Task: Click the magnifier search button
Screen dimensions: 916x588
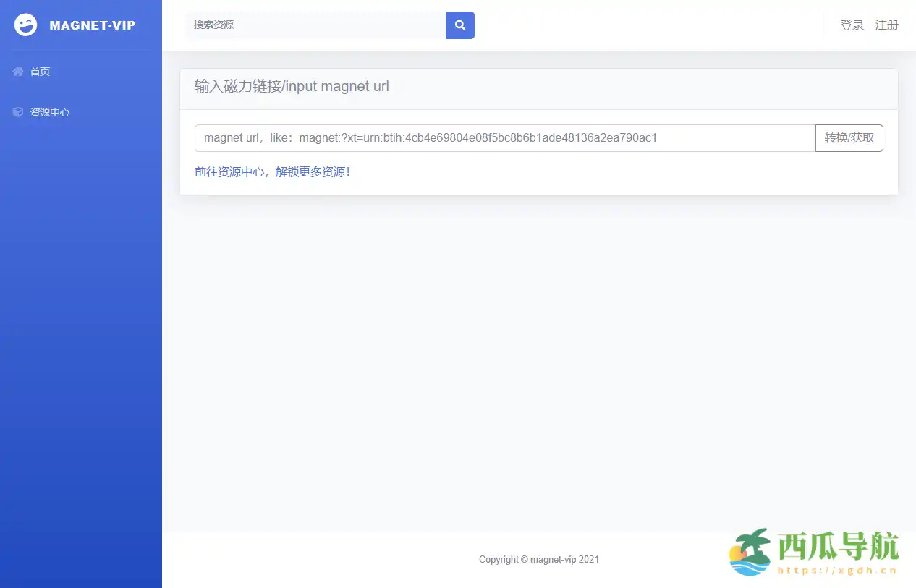Action: point(459,25)
